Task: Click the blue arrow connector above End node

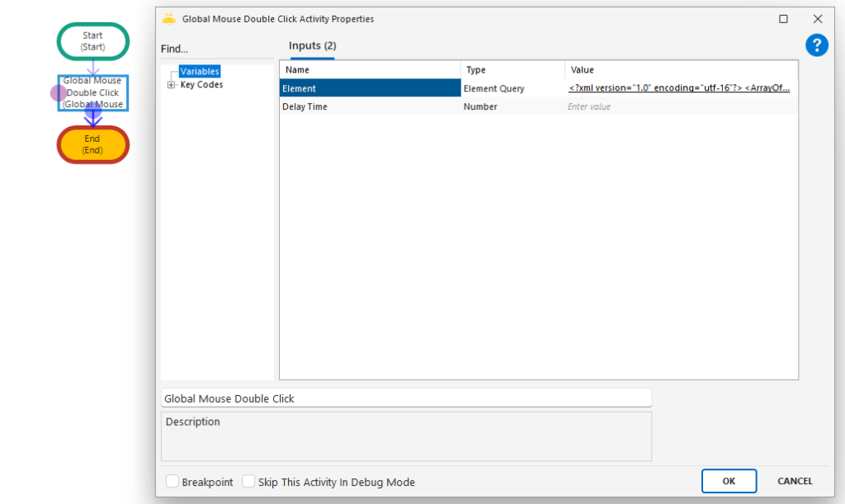Action: click(x=93, y=115)
